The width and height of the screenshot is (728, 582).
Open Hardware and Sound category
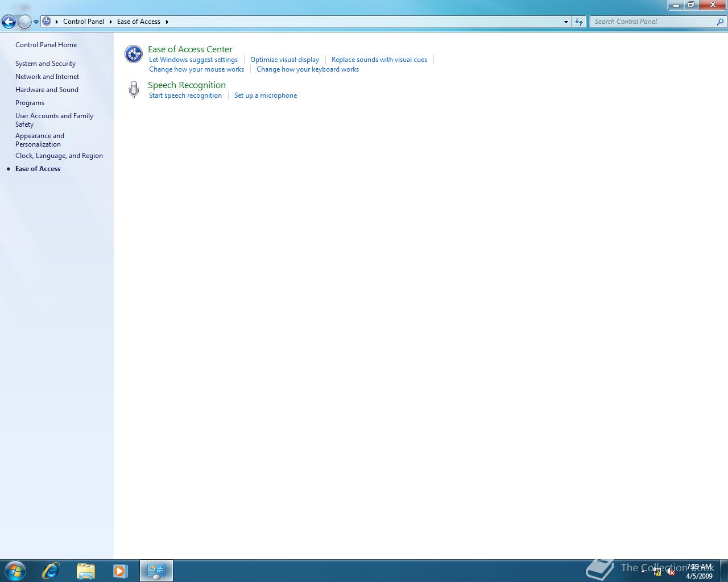47,90
